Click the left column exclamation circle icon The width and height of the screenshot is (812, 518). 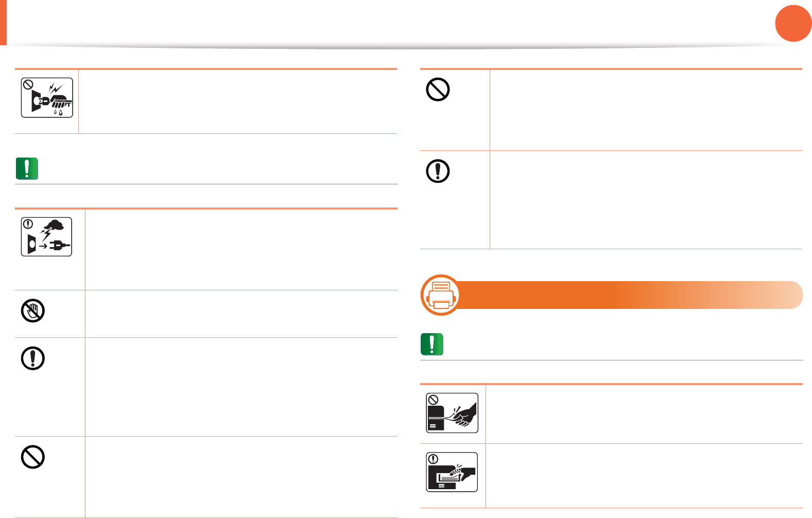pos(32,358)
